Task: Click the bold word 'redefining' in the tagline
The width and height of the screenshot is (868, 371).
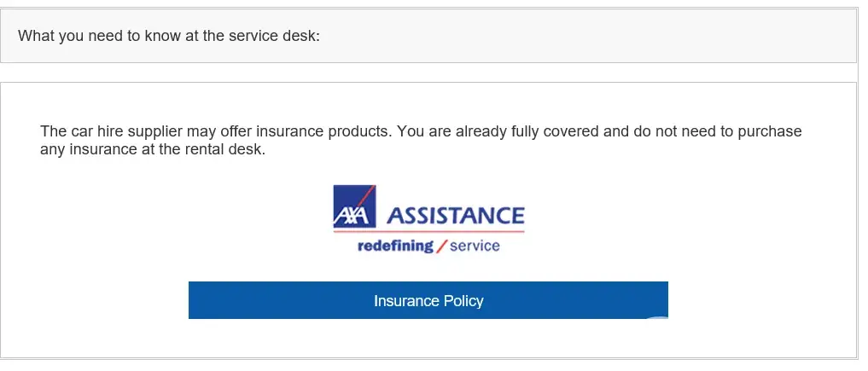Action: click(x=394, y=246)
